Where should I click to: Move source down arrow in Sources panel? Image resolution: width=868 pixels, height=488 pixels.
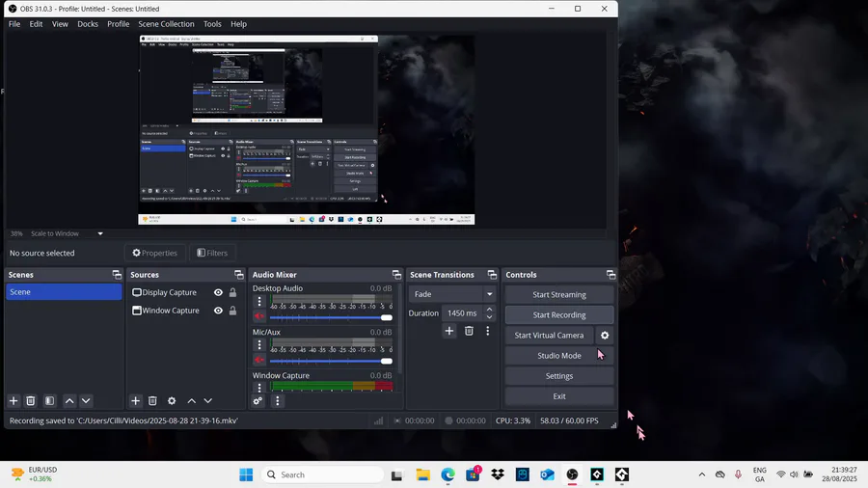[x=207, y=400]
